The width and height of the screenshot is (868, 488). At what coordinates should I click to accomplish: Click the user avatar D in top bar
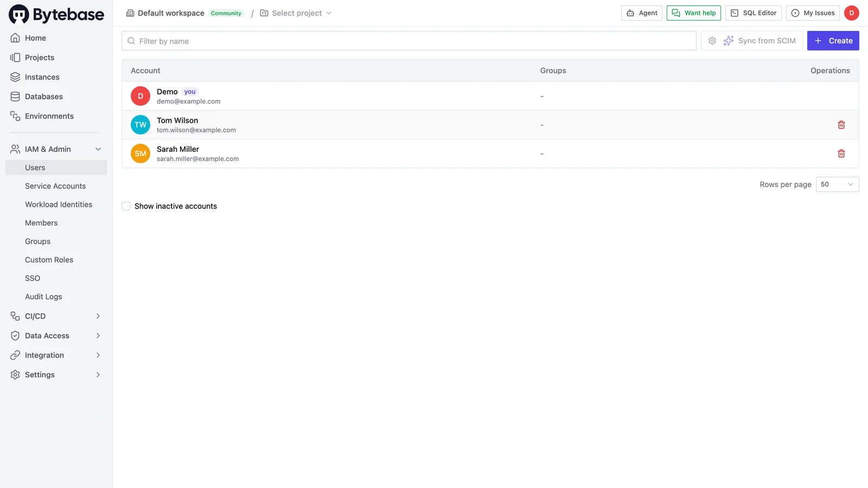(852, 13)
